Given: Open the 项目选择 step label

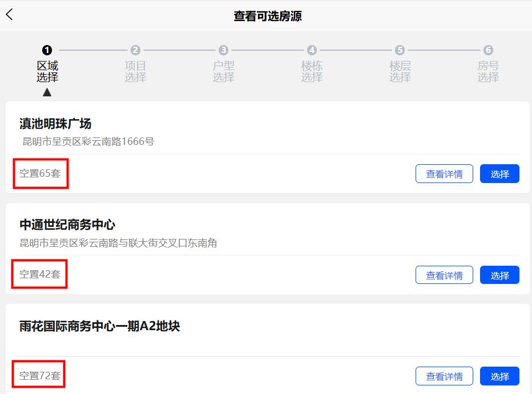Looking at the screenshot, I should click(x=135, y=71).
